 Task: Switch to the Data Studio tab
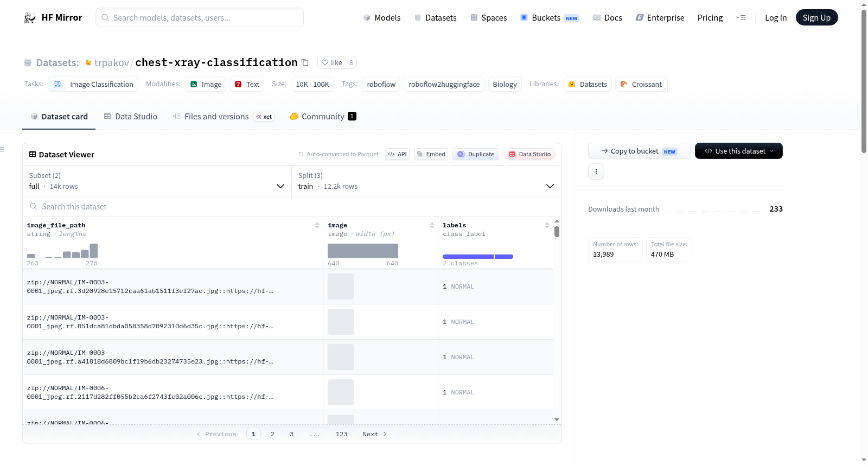(x=131, y=117)
